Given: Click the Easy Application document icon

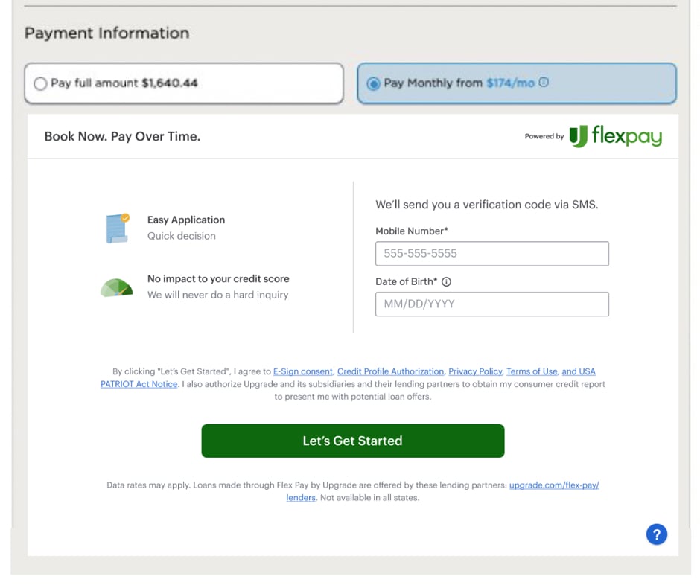Looking at the screenshot, I should pyautogui.click(x=117, y=228).
